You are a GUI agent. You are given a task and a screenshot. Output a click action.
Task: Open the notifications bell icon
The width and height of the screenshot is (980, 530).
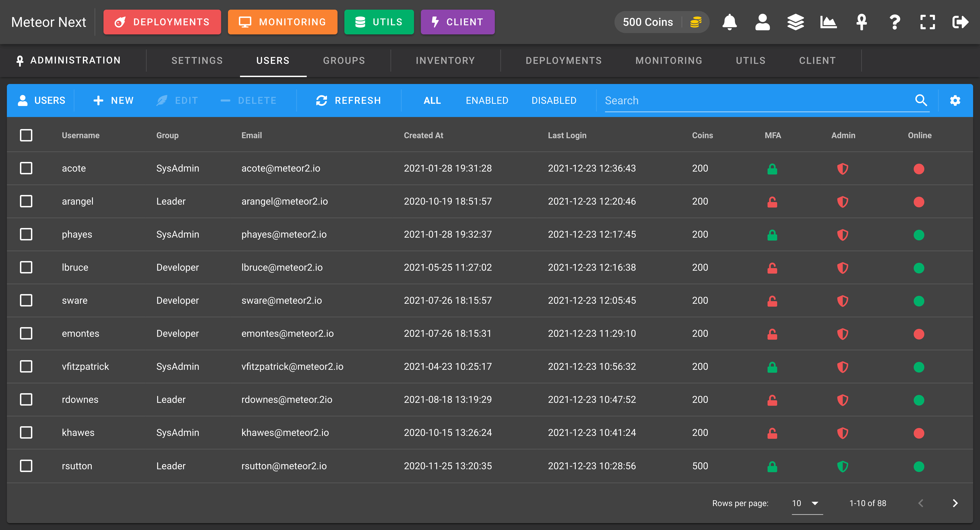729,22
